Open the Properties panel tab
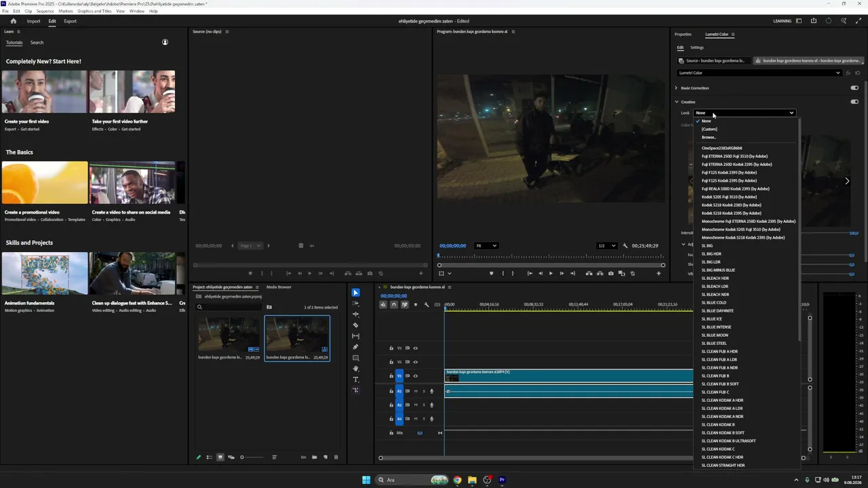The image size is (868, 488). [x=683, y=35]
